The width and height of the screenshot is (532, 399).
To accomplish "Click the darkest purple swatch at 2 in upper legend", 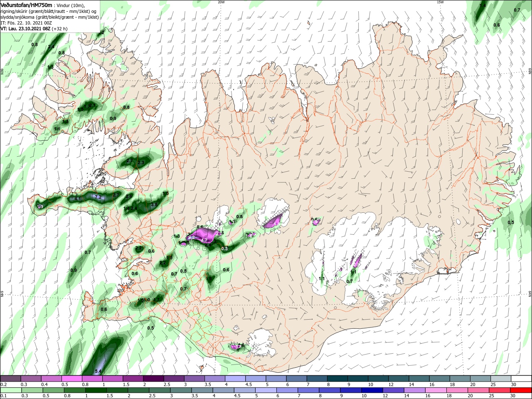I will [x=153, y=379].
